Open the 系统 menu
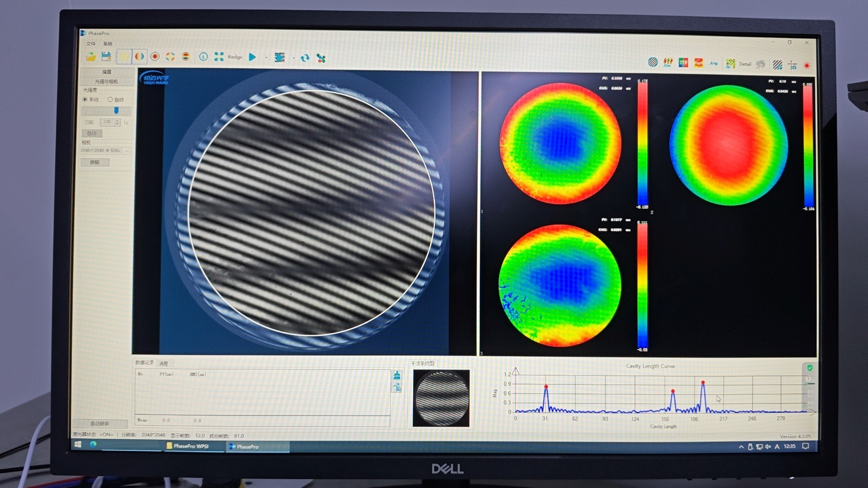The width and height of the screenshot is (868, 488). click(108, 44)
